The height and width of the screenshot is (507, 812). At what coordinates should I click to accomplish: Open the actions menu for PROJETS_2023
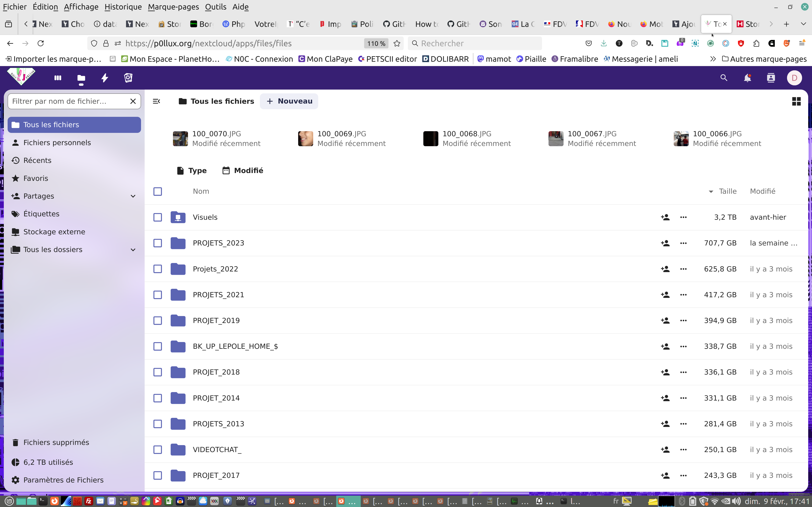pos(683,243)
